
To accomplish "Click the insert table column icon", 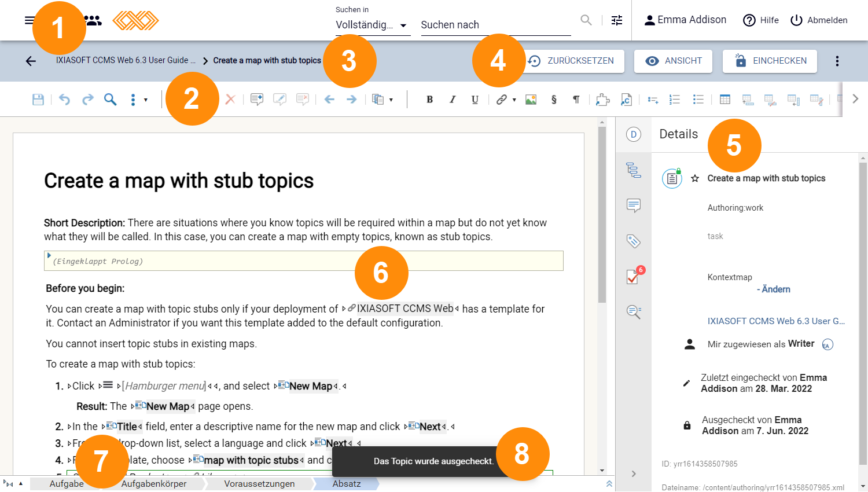I will pyautogui.click(x=793, y=100).
